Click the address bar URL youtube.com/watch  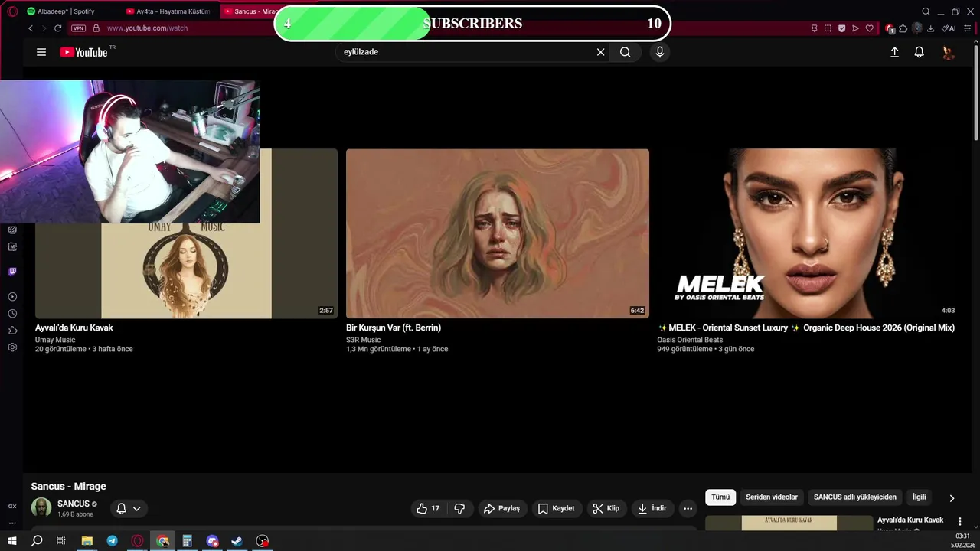point(147,28)
